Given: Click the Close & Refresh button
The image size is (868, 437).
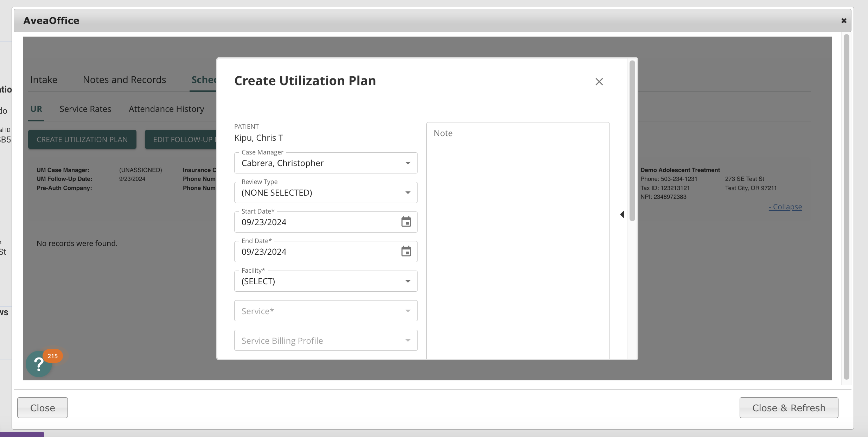Looking at the screenshot, I should pos(789,407).
